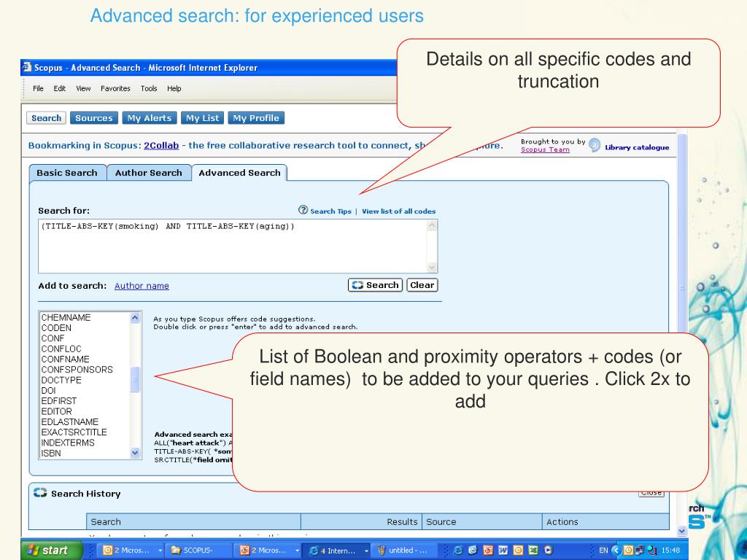Open the dropdown arrow of the PowerPoint taskbar group
The image size is (747, 560).
[x=298, y=551]
